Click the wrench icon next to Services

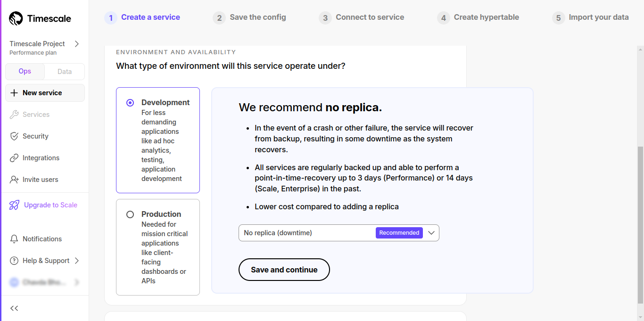(14, 115)
